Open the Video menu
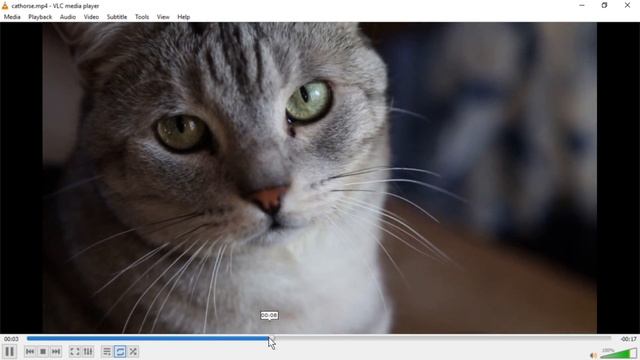 [91, 17]
